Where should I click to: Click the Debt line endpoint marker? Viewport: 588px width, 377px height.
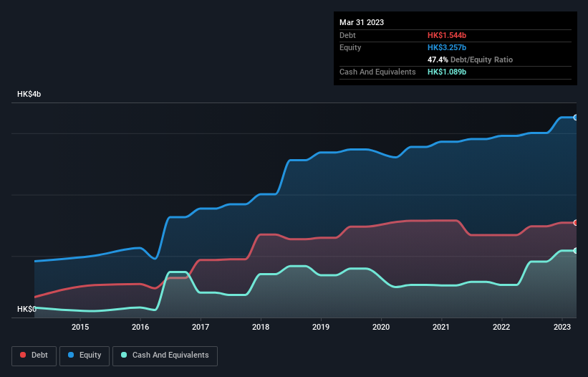576,223
